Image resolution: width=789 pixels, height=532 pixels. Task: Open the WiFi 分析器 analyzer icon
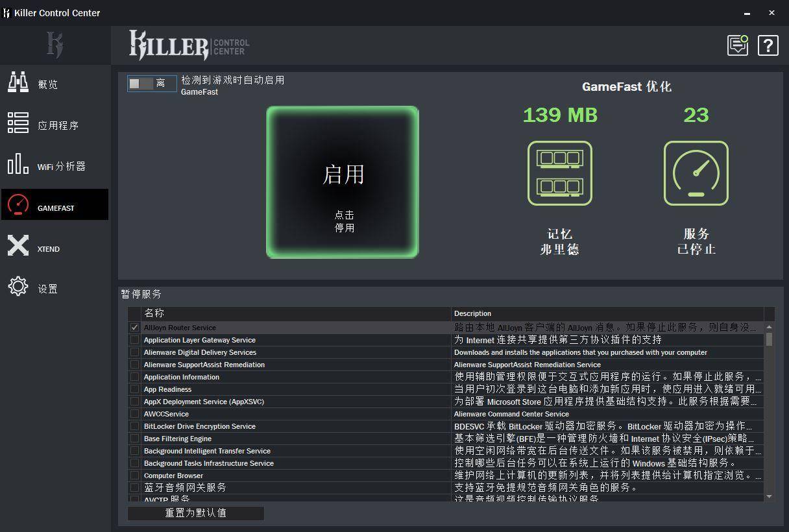(x=18, y=164)
